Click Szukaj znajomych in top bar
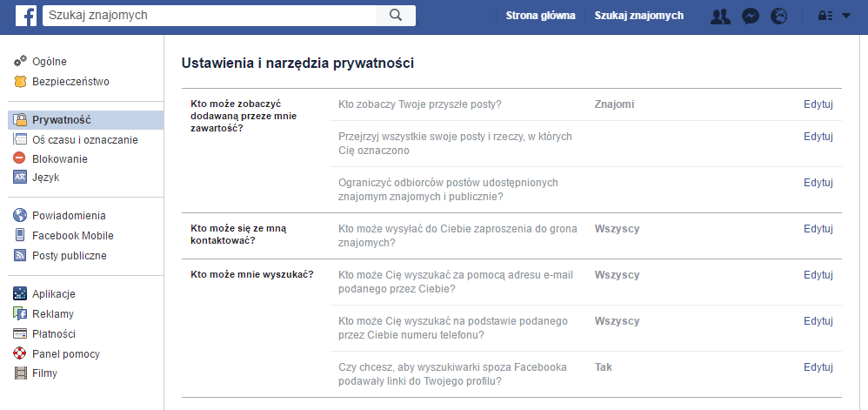 [638, 16]
